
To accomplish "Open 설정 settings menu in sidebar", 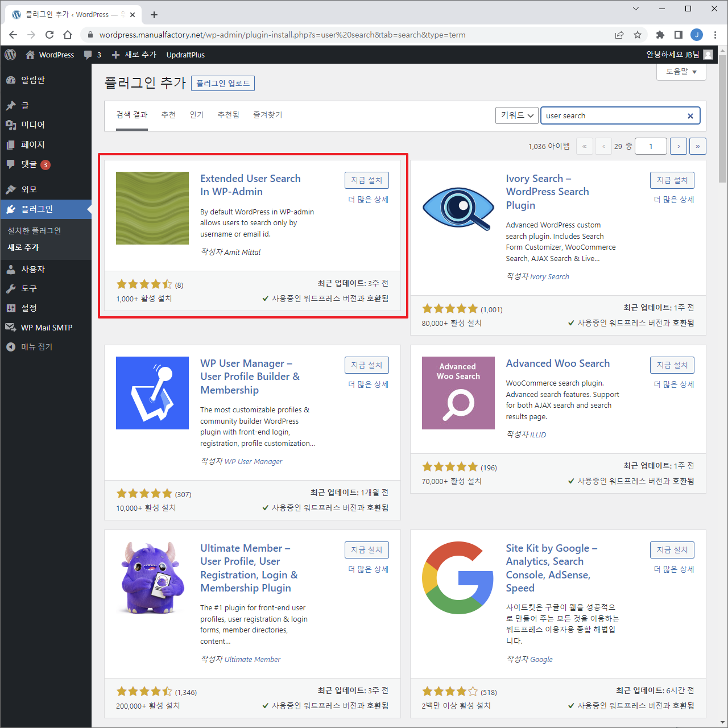I will pyautogui.click(x=45, y=308).
